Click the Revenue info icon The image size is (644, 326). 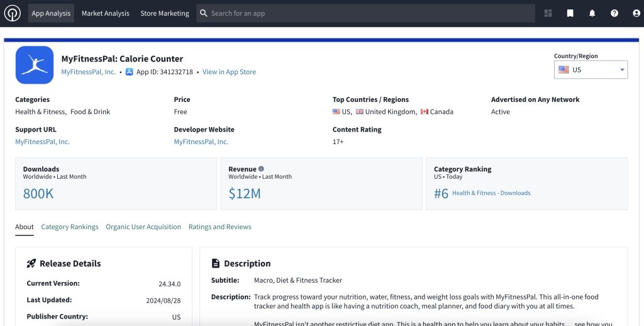[x=261, y=169]
